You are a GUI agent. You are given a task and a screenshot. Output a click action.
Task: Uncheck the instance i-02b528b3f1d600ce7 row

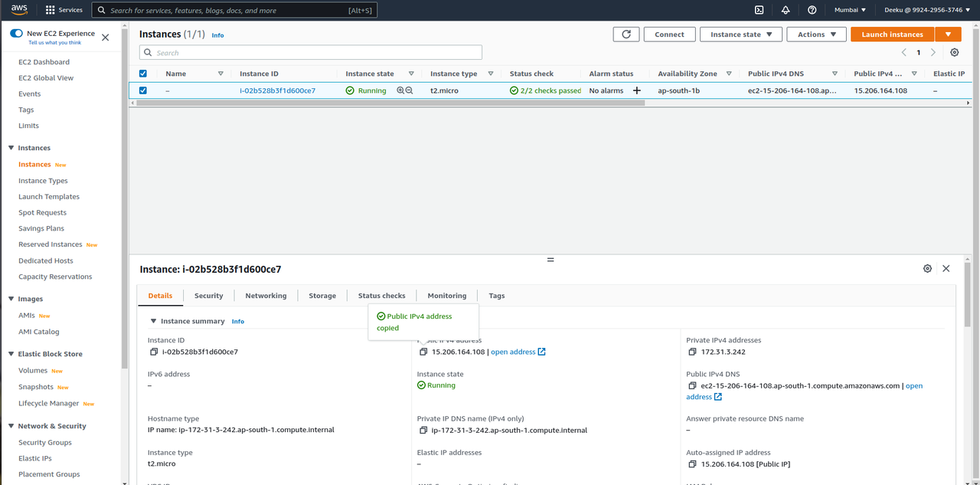[142, 90]
